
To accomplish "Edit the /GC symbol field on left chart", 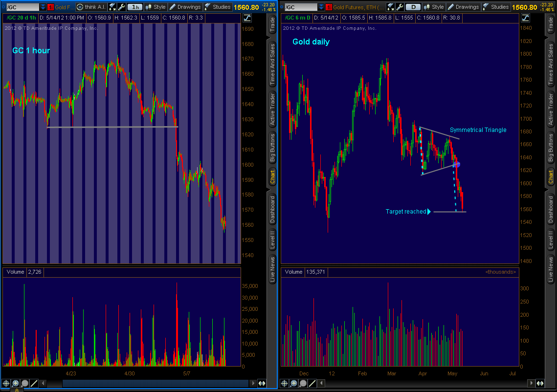I will click(x=22, y=7).
